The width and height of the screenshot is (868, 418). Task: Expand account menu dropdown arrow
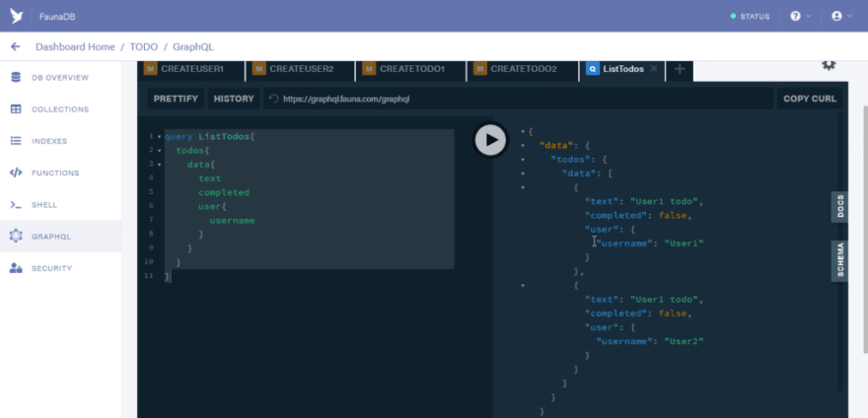(x=849, y=16)
